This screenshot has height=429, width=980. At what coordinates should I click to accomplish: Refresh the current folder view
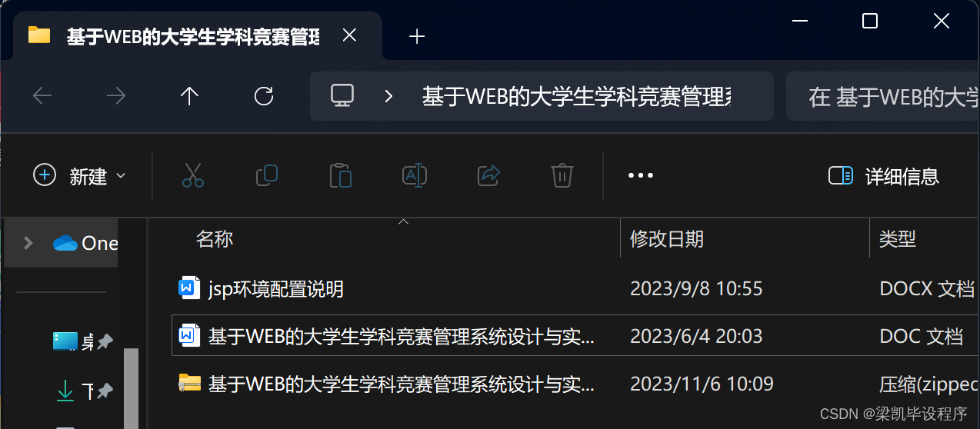(x=264, y=96)
